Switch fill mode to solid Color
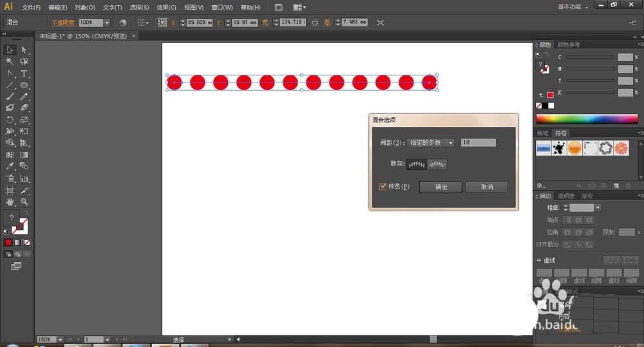The width and height of the screenshot is (644, 347). coord(8,243)
